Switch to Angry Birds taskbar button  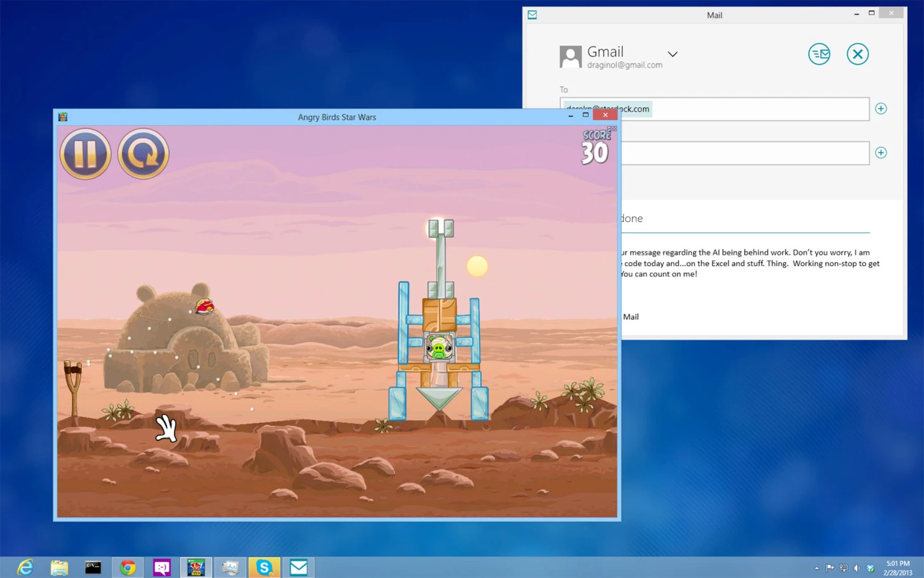pyautogui.click(x=196, y=567)
